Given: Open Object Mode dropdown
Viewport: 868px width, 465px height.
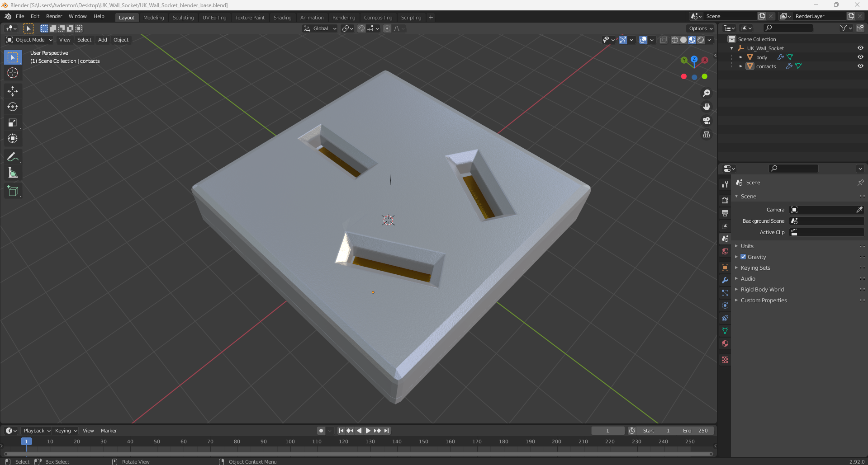Looking at the screenshot, I should (x=29, y=40).
